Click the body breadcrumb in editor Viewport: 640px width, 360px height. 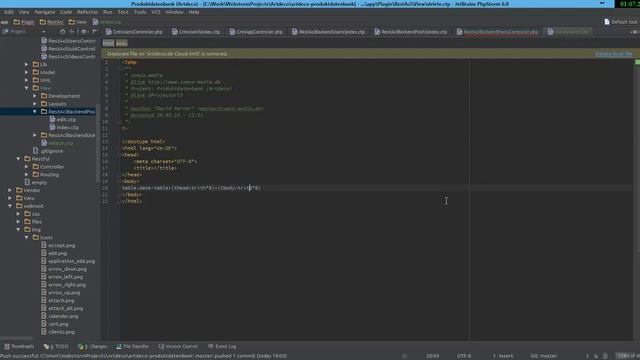point(122,43)
